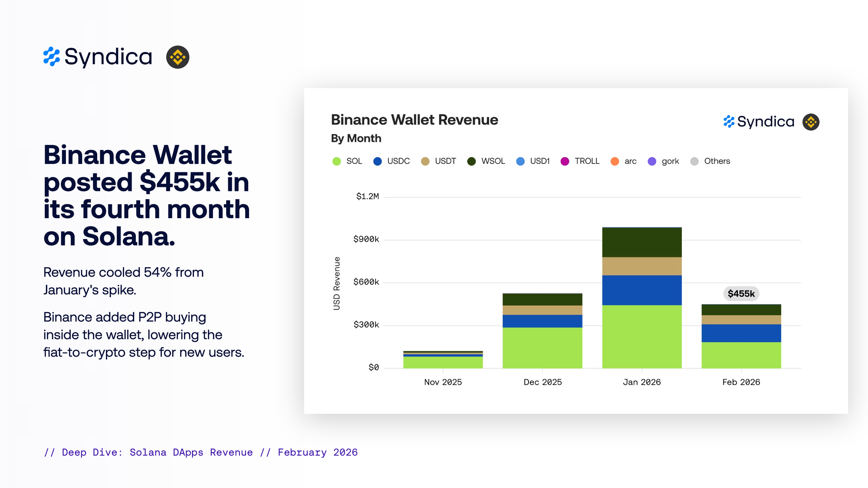Click the Feb 2026 blue USDC segment

coord(741,333)
